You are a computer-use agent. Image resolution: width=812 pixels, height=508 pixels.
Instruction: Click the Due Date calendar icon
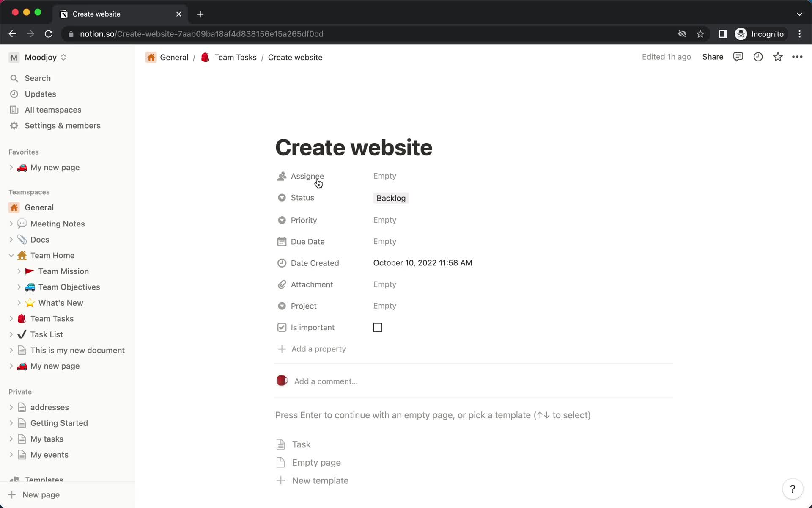282,241
